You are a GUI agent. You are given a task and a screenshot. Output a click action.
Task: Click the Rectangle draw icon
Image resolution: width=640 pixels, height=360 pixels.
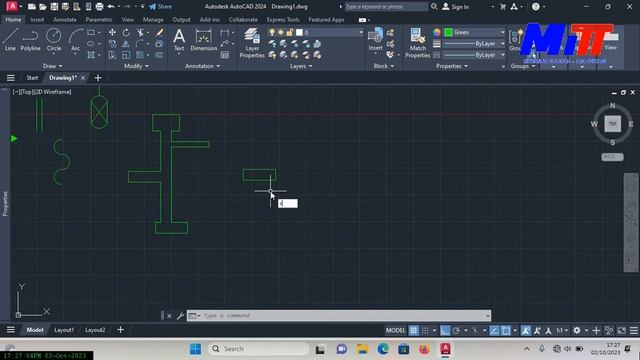tap(91, 32)
